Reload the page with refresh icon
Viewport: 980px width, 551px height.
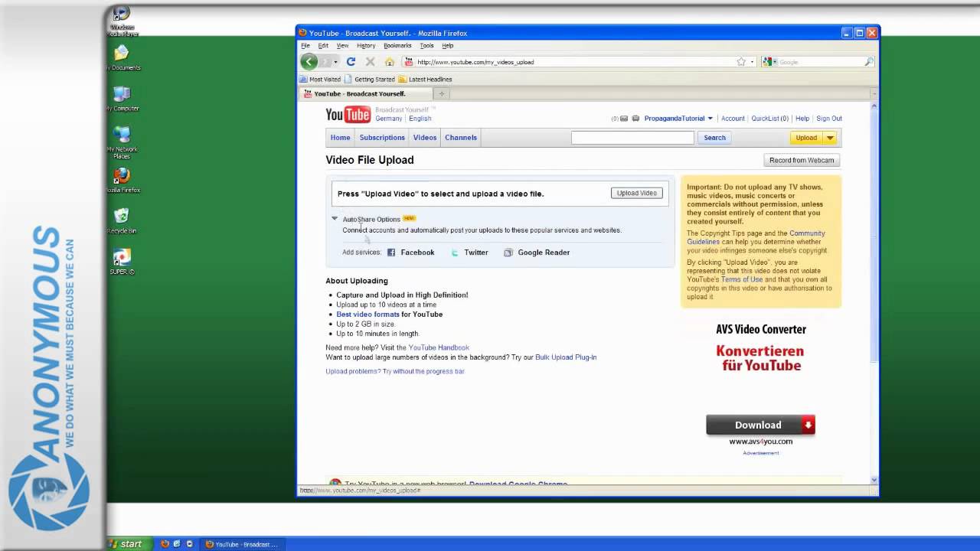pyautogui.click(x=351, y=62)
